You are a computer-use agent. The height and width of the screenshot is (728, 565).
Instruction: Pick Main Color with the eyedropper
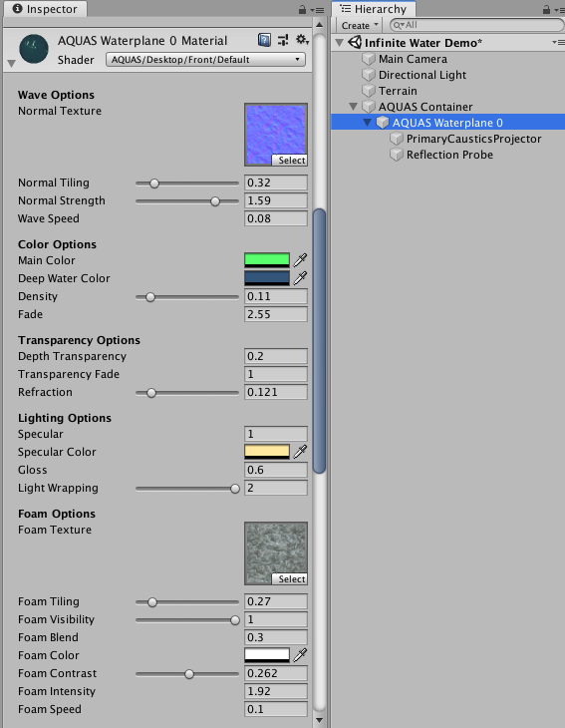coord(300,260)
